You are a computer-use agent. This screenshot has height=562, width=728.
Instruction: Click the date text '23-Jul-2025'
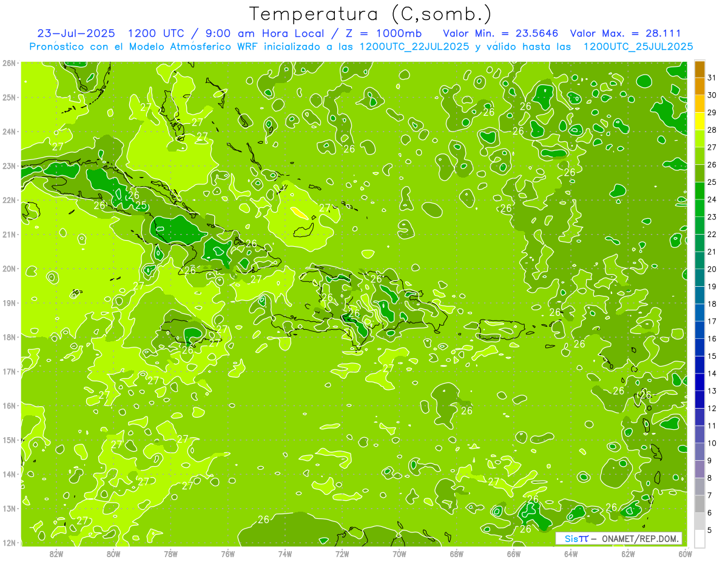(77, 33)
